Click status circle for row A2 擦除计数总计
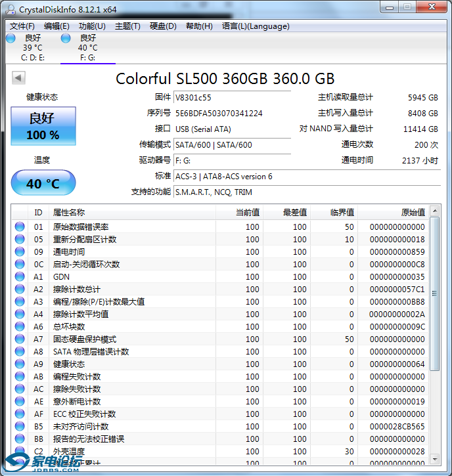The image size is (452, 476). (20, 289)
